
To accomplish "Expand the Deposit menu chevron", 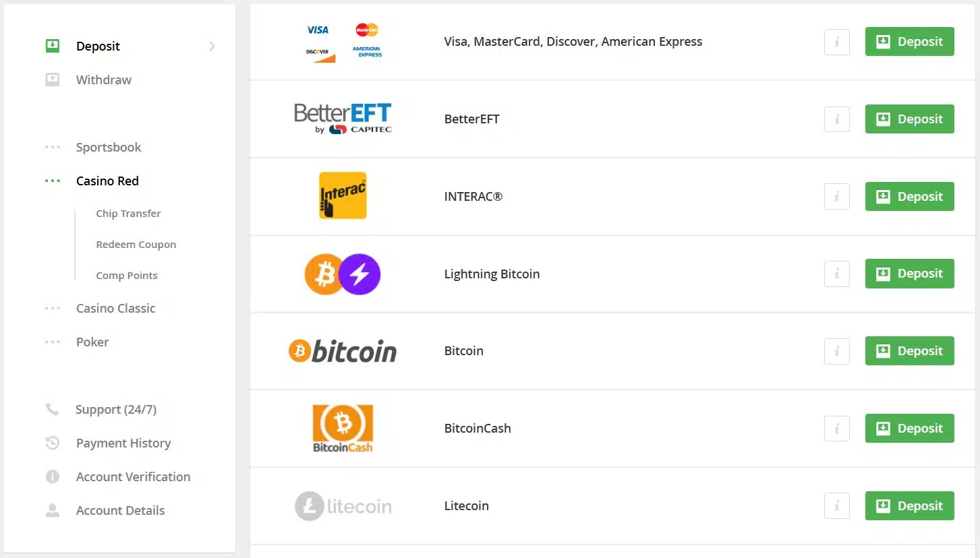I will coord(212,46).
